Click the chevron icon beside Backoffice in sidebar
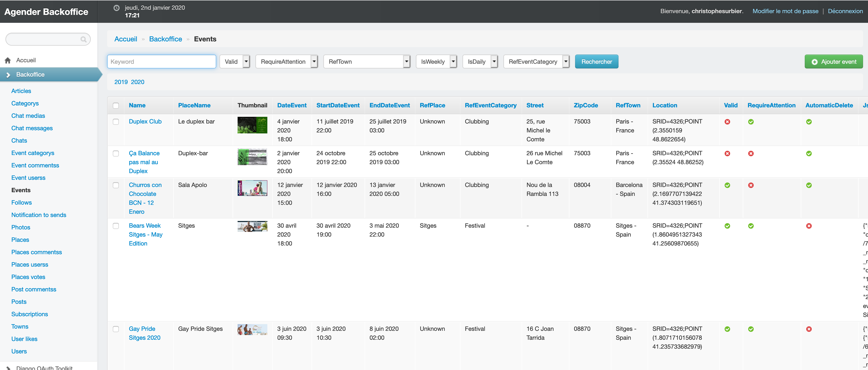Screen dimensions: 868x370 coord(8,75)
